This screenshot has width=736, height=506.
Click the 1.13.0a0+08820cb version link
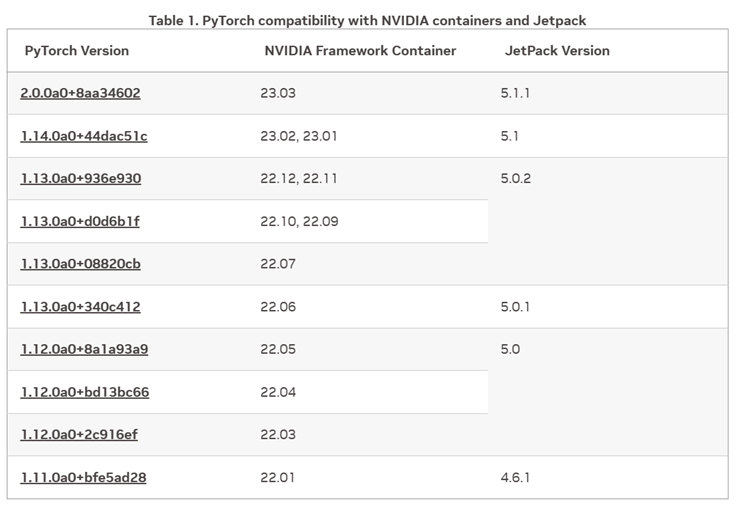coord(80,264)
